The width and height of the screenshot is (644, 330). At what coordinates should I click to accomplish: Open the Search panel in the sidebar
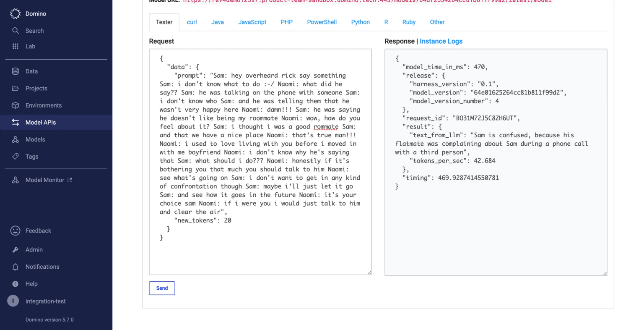35,31
